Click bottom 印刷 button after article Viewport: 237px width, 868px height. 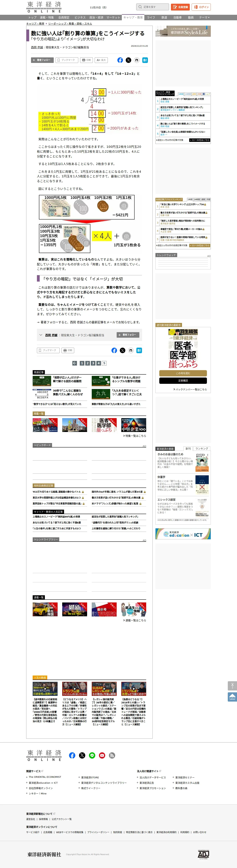point(68,350)
